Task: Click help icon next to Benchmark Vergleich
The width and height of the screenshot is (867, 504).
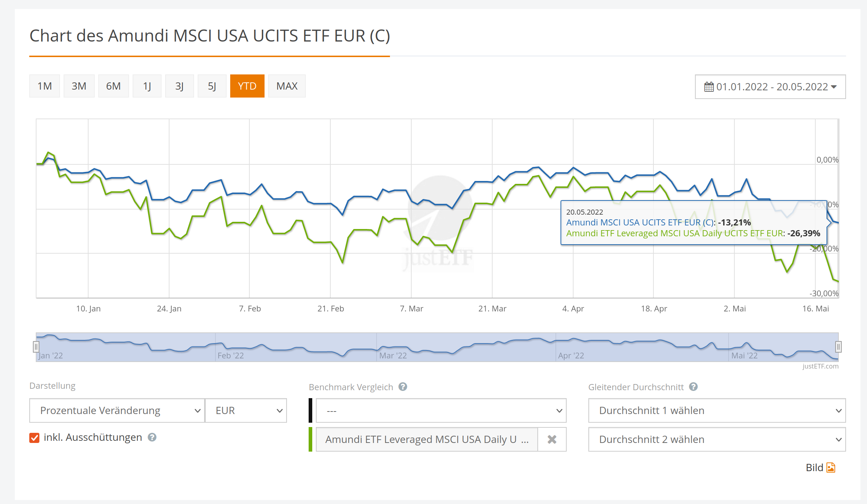Action: [x=403, y=387]
